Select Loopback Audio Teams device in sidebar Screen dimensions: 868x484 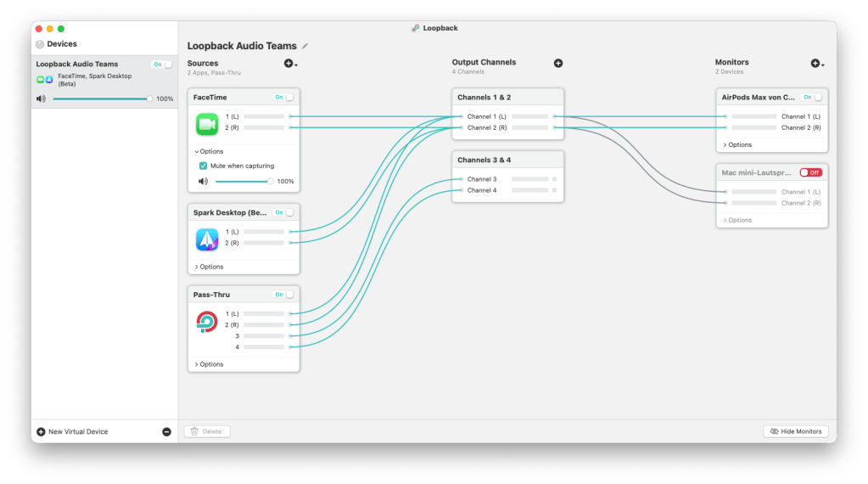click(77, 65)
